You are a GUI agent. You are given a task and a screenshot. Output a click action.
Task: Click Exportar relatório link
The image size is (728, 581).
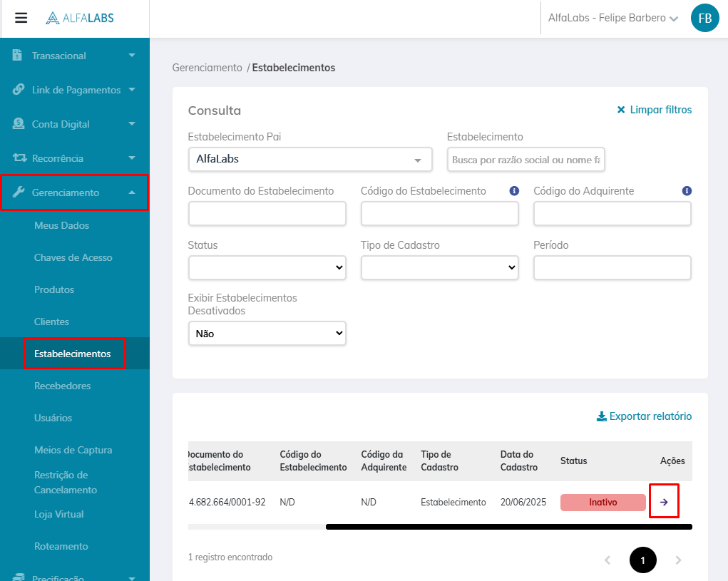click(644, 416)
